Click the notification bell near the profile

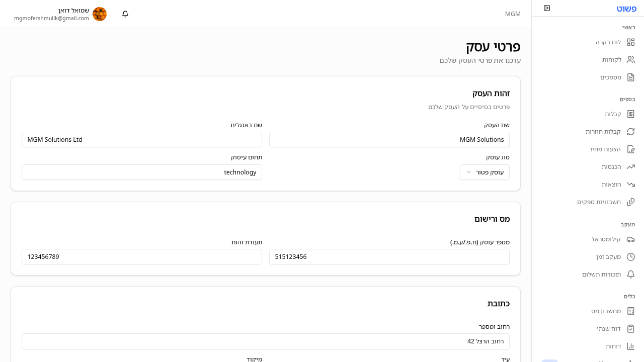tap(125, 14)
